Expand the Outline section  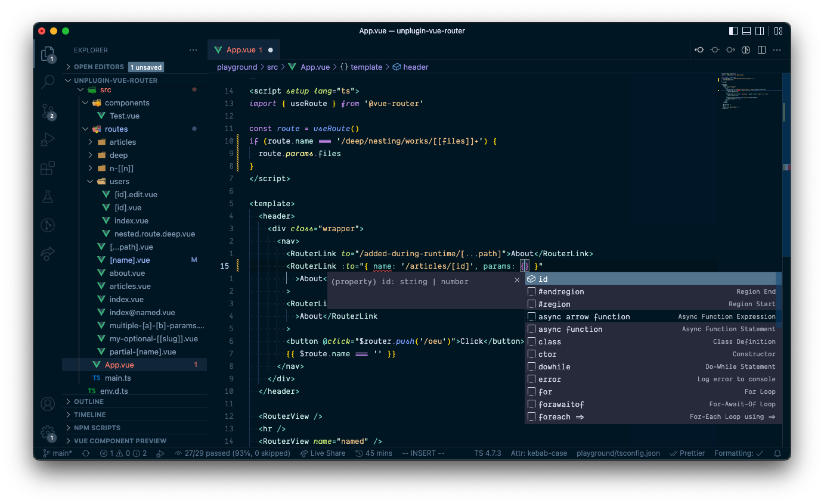(134, 402)
